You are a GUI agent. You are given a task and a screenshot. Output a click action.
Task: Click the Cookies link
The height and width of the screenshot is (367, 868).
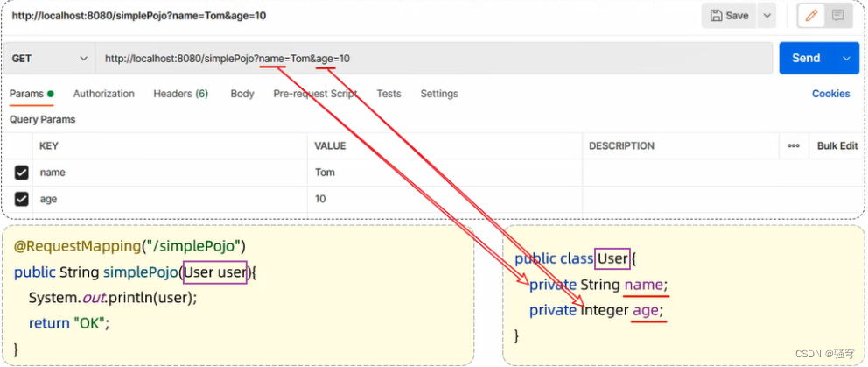[831, 94]
